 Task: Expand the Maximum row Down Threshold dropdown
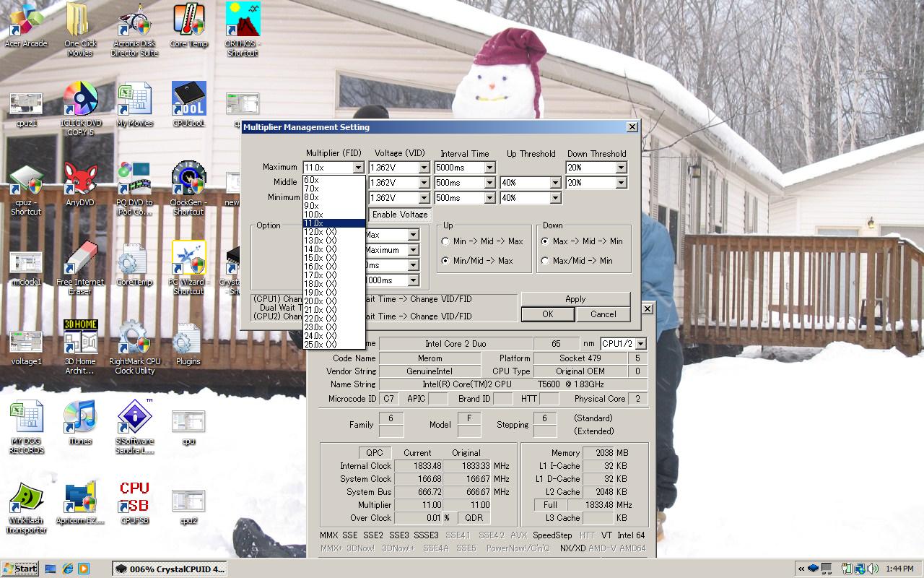click(x=621, y=168)
